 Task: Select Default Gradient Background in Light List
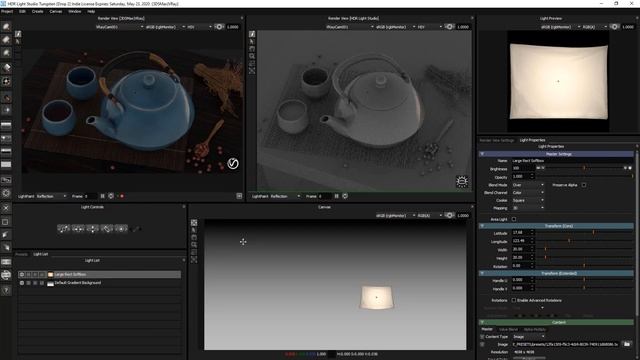[x=100, y=283]
